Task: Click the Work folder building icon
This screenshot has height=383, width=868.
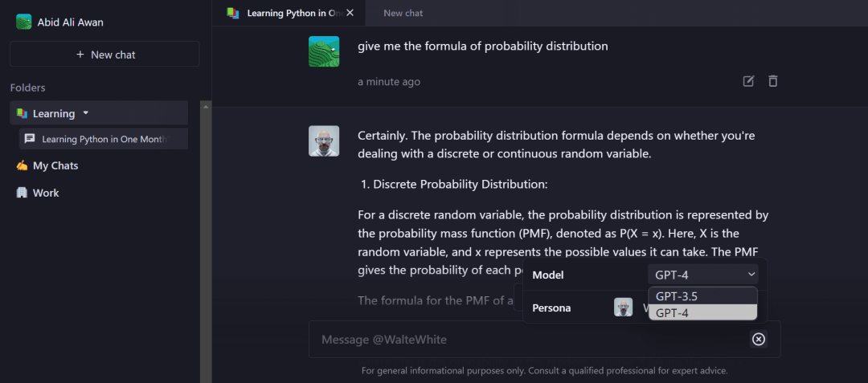Action: [22, 193]
